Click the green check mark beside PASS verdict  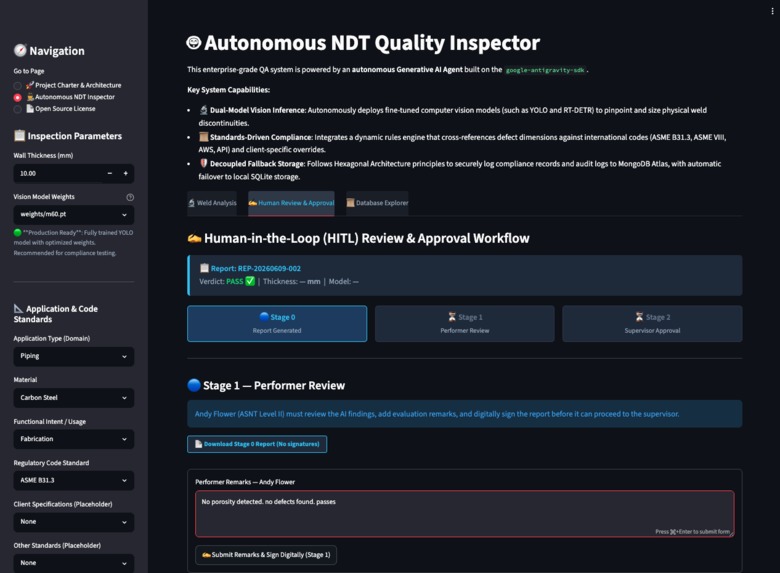[250, 281]
